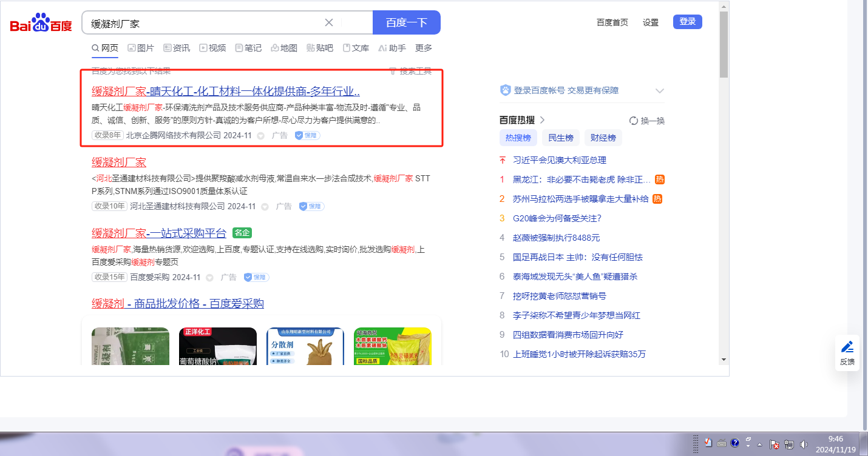This screenshot has height=456, width=868.
Task: Select the 民生榜 tab
Action: (x=561, y=138)
